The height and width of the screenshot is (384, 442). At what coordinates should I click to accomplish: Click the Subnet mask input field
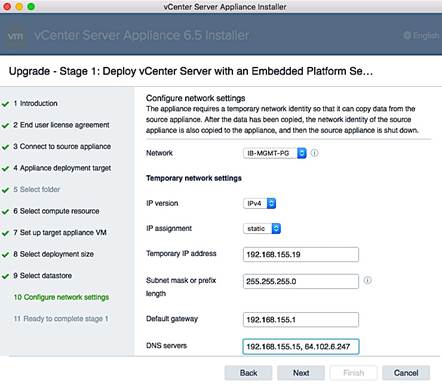pyautogui.click(x=301, y=282)
